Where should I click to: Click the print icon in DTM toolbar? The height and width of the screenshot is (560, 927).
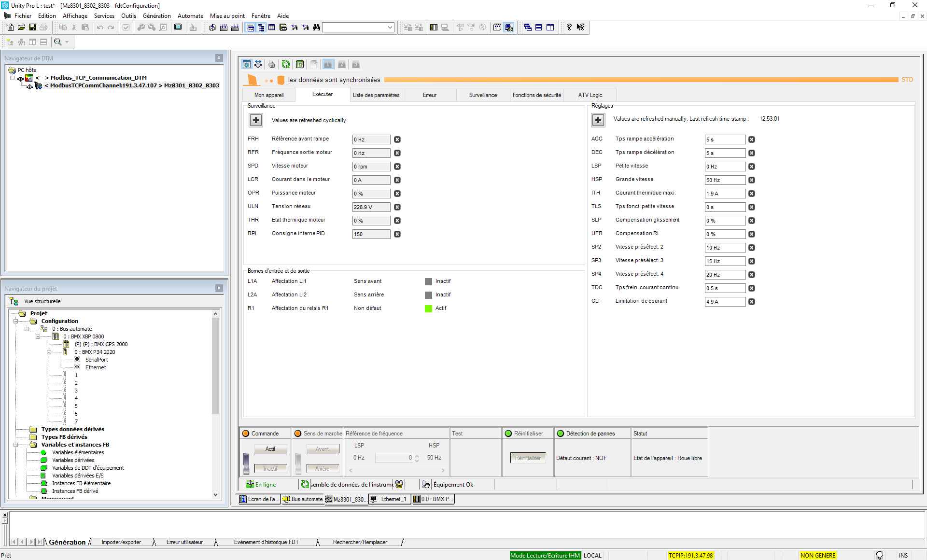(272, 64)
